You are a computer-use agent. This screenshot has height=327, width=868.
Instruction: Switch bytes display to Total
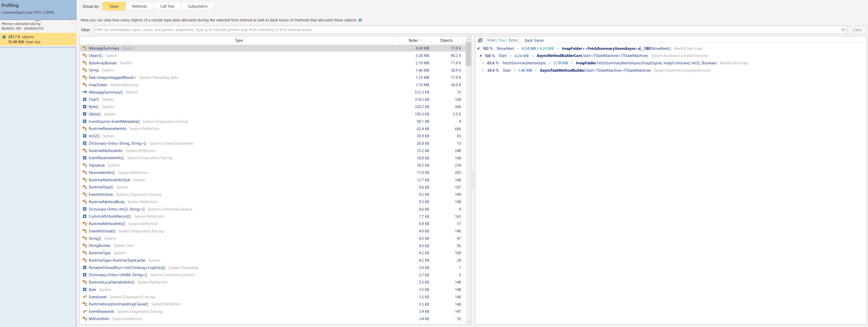[491, 40]
